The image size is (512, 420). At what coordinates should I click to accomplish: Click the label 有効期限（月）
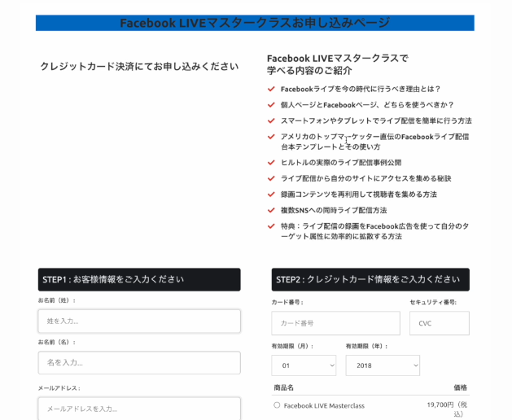(292, 346)
